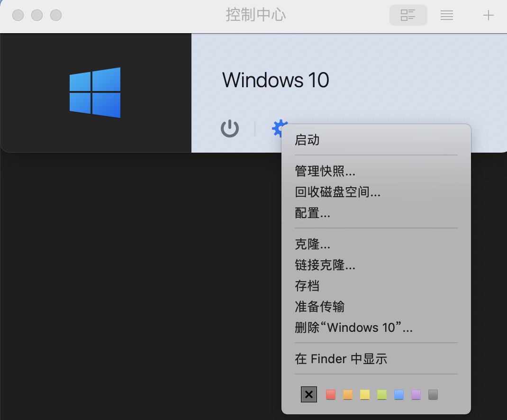This screenshot has width=507, height=420.
Task: Click the plus icon to add VM
Action: coord(488,15)
